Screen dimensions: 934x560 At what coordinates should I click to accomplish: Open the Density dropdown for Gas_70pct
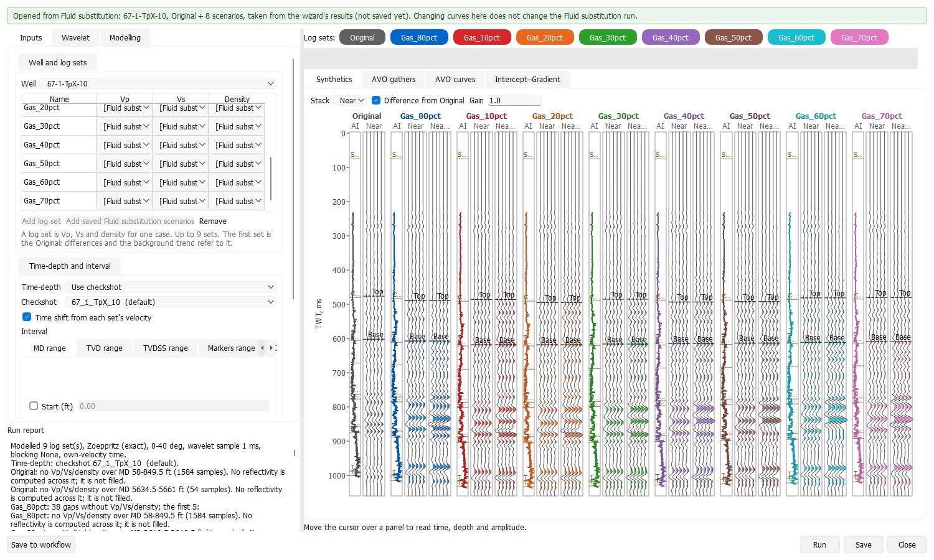coord(237,201)
